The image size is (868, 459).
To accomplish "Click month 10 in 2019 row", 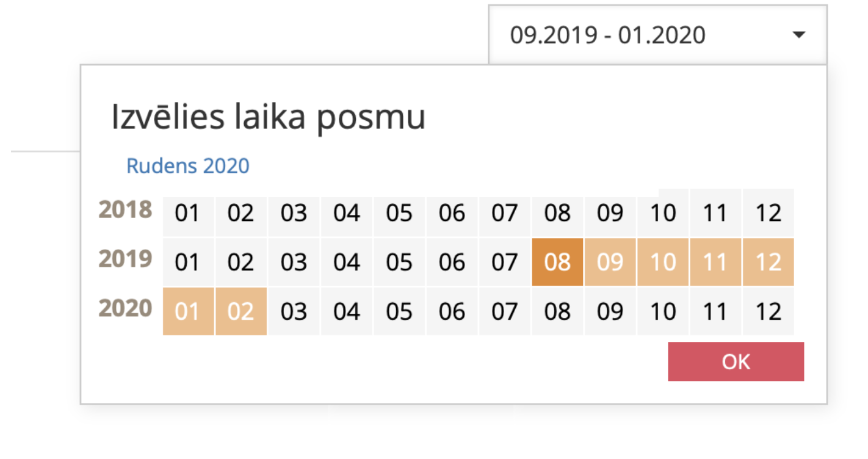I will point(663,262).
